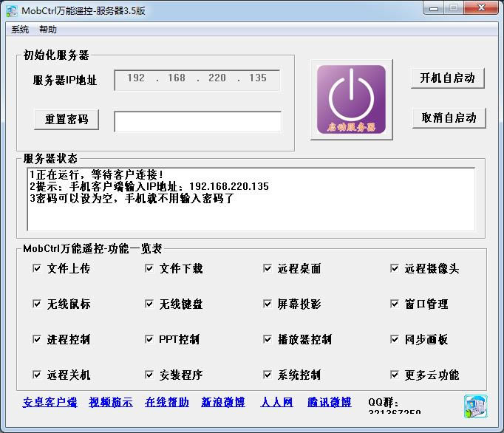
Task: Uncheck the PPT控制 option
Action: (149, 339)
